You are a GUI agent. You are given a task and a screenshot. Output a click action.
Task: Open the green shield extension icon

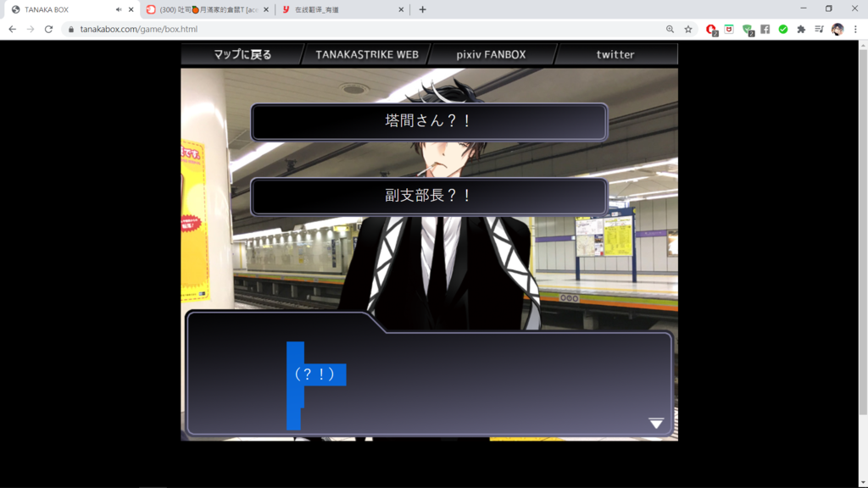pyautogui.click(x=748, y=30)
